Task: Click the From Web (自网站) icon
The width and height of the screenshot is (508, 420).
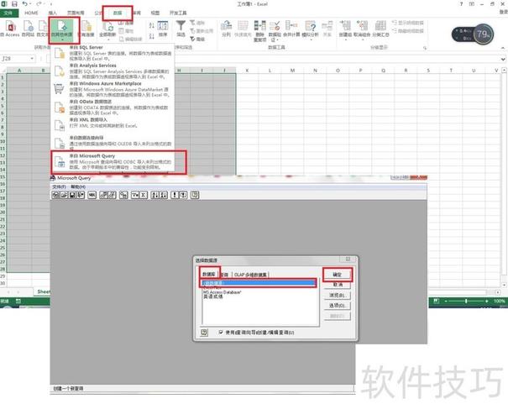Action: pyautogui.click(x=29, y=29)
